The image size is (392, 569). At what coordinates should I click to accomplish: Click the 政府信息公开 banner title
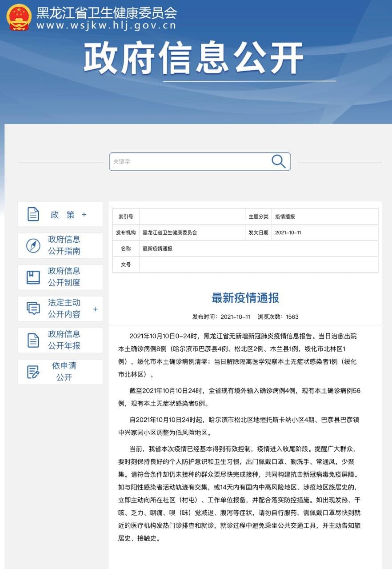tap(194, 59)
